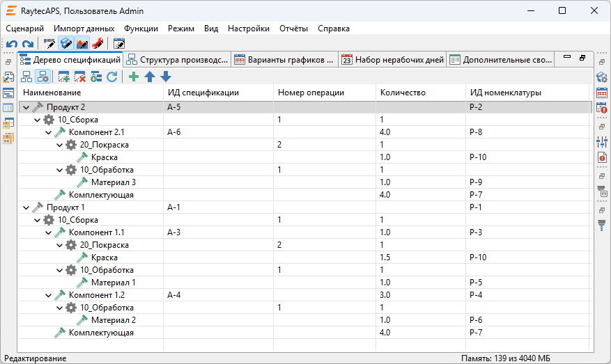Click the restore icon at top of left sidebar
The image size is (611, 364).
coord(8,62)
